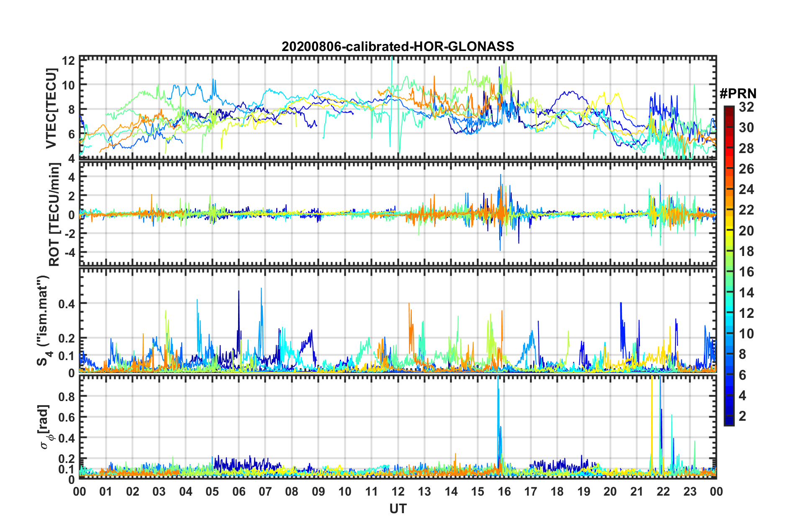This screenshot has height=532, width=796.
Task: Click x-axis hour label 04
Action: click(186, 492)
